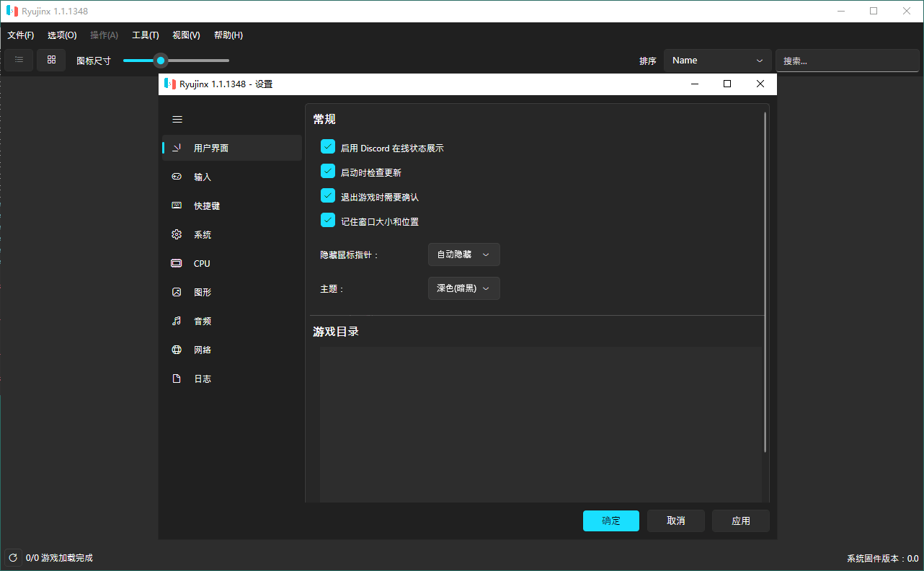
Task: Switch game list to grid view
Action: (50, 60)
